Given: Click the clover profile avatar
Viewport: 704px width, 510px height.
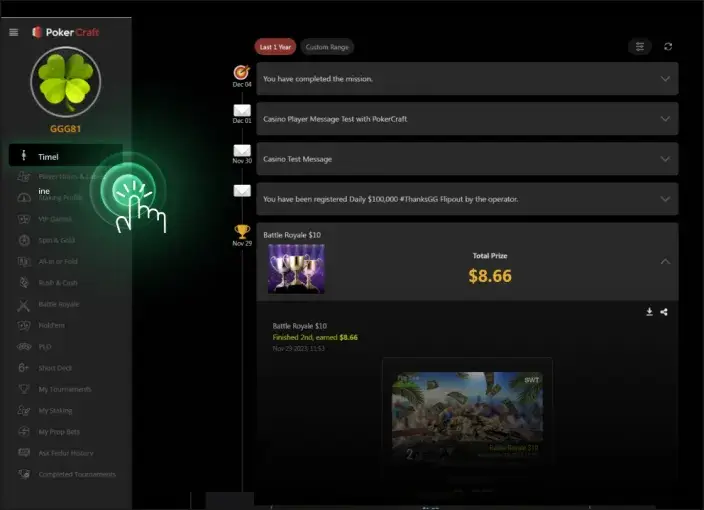Looking at the screenshot, I should [x=66, y=82].
